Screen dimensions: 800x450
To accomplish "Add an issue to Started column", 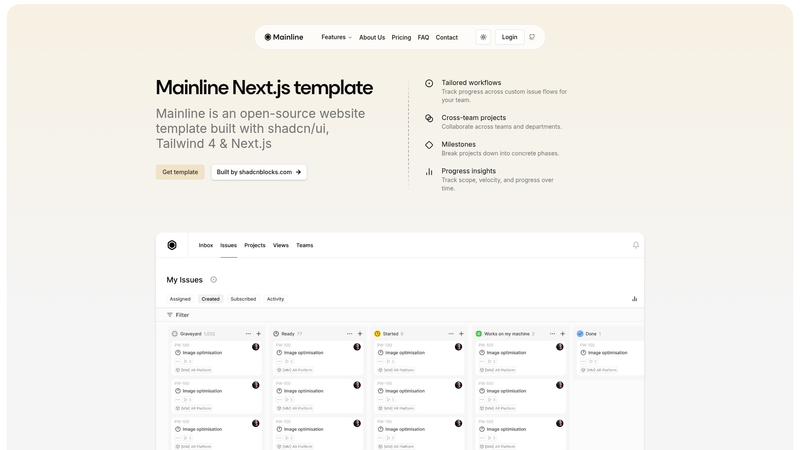I will point(461,334).
